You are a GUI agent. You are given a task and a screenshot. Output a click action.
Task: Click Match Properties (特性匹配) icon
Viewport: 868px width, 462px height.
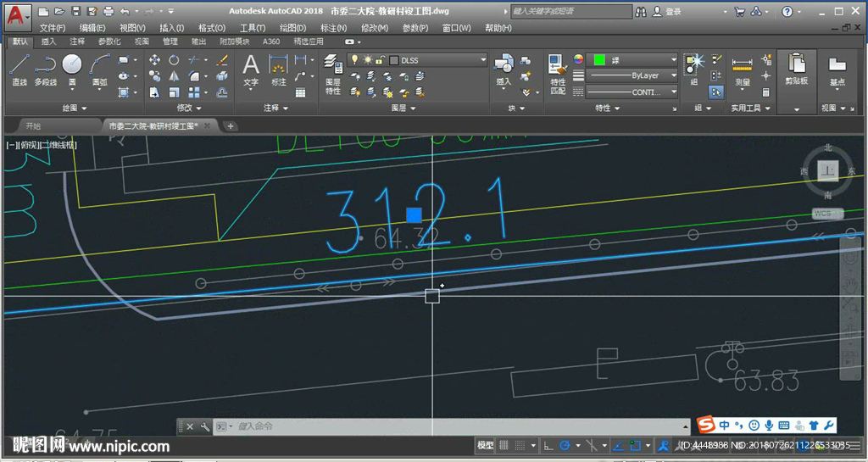click(x=558, y=74)
